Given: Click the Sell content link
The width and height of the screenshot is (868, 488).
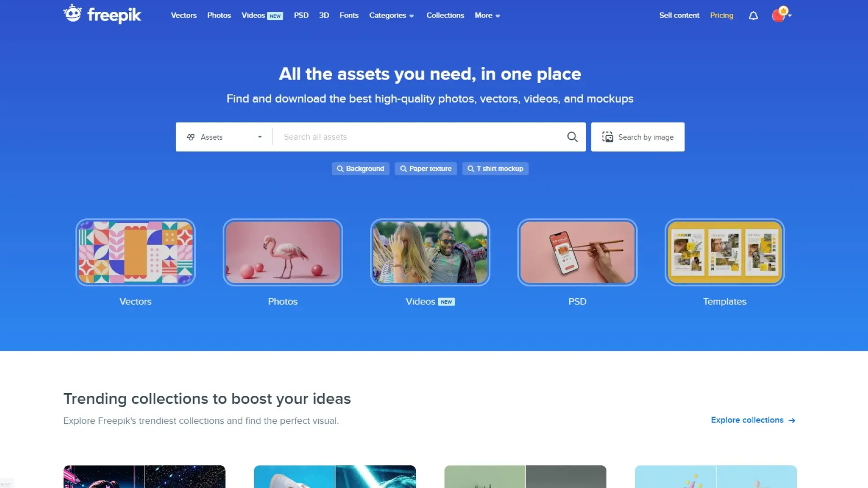Looking at the screenshot, I should click(x=679, y=15).
